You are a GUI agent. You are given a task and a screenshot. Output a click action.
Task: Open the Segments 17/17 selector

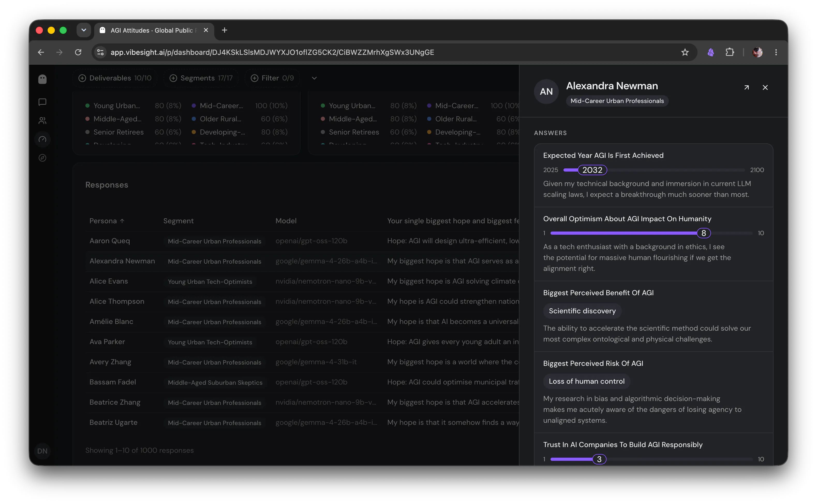[x=201, y=78]
